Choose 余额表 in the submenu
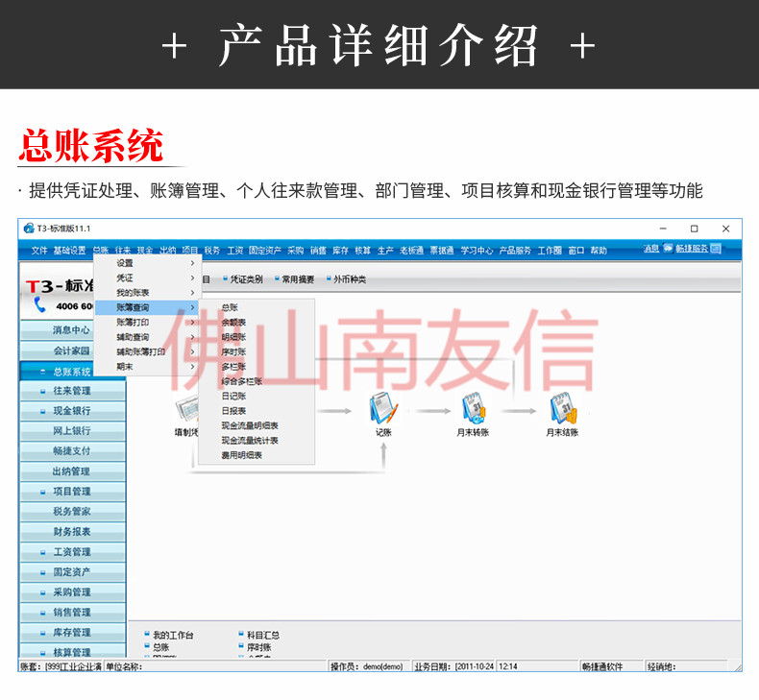The image size is (759, 700). [257, 323]
